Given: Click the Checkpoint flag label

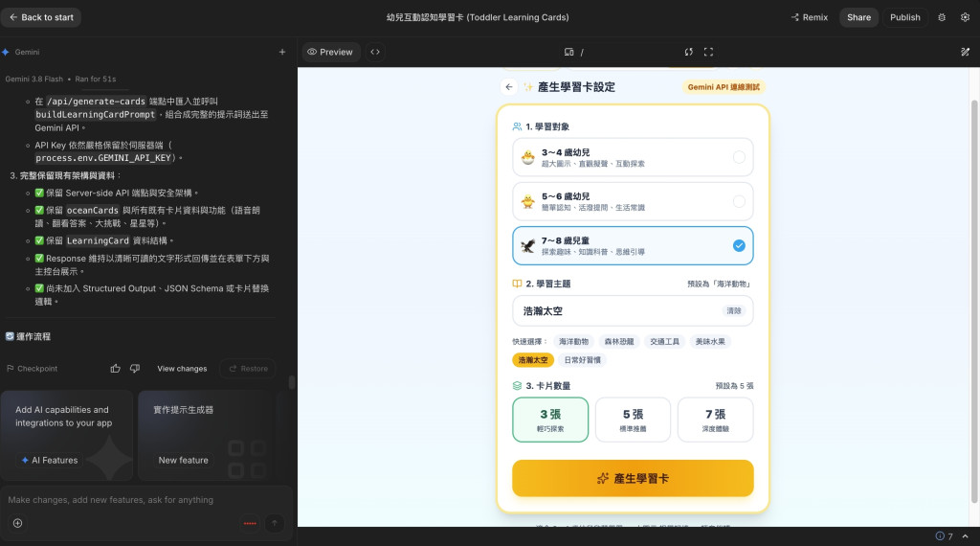Looking at the screenshot, I should click(32, 369).
